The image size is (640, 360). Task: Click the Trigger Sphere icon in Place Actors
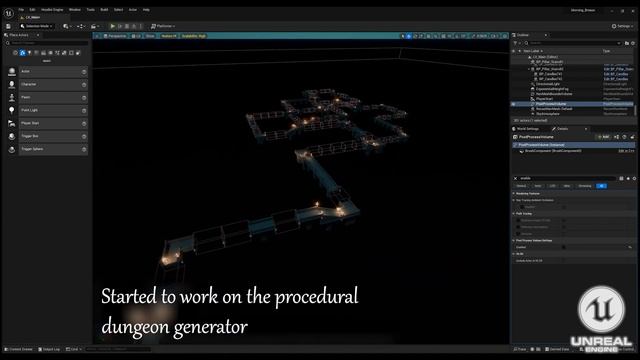(12, 149)
